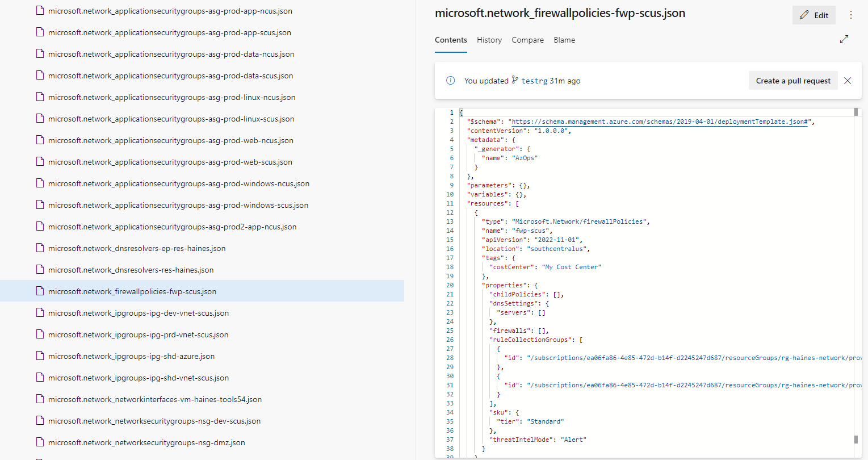Click the file icon beside microsoft.network_networksecuritygroups-nsg-dmz.json
The image size is (868, 460).
40,442
